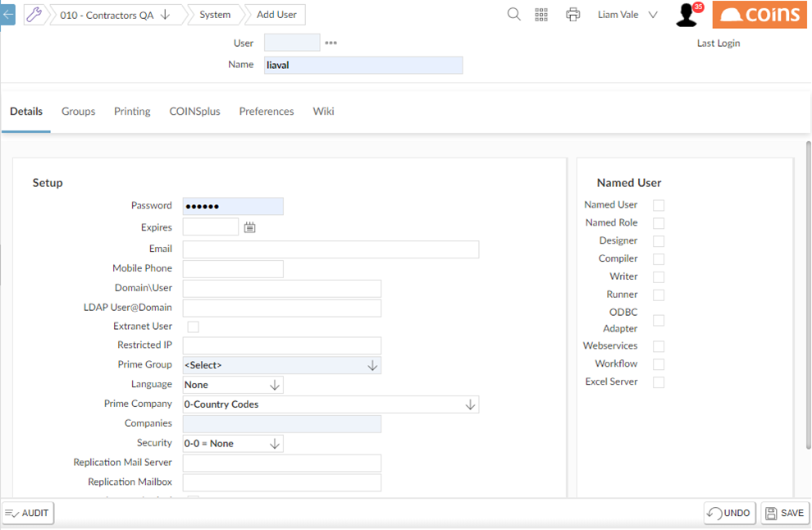Viewport: 812px width, 530px height.
Task: Open the Preferences tab
Action: coord(266,111)
